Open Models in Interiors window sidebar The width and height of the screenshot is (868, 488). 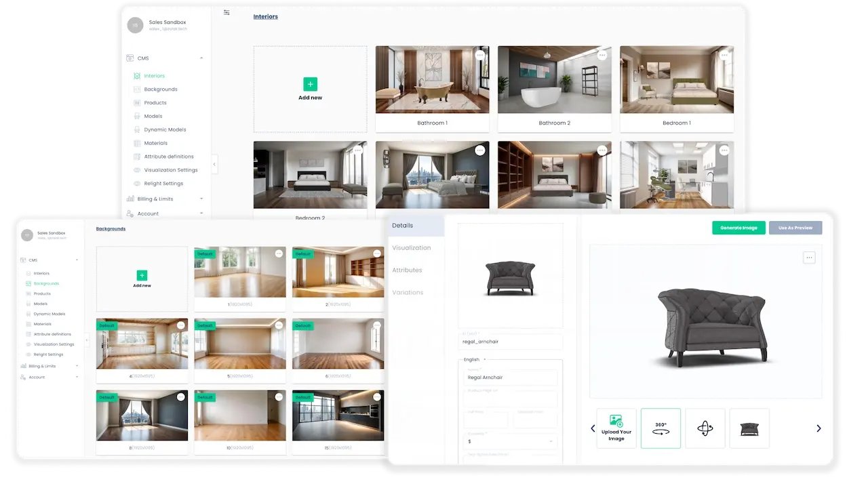pos(153,116)
